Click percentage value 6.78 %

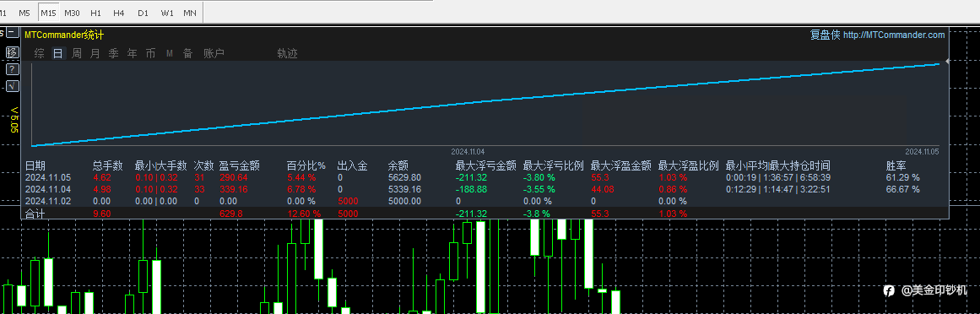[x=301, y=190]
